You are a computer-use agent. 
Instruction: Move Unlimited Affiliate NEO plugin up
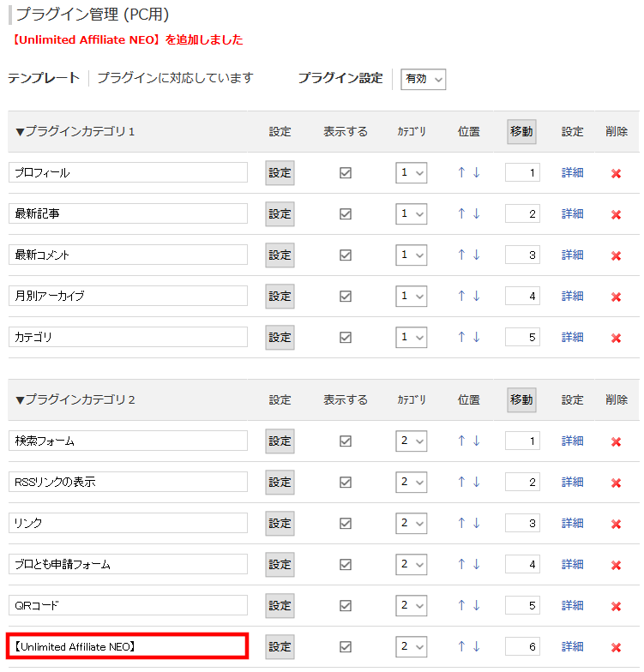coord(461,646)
